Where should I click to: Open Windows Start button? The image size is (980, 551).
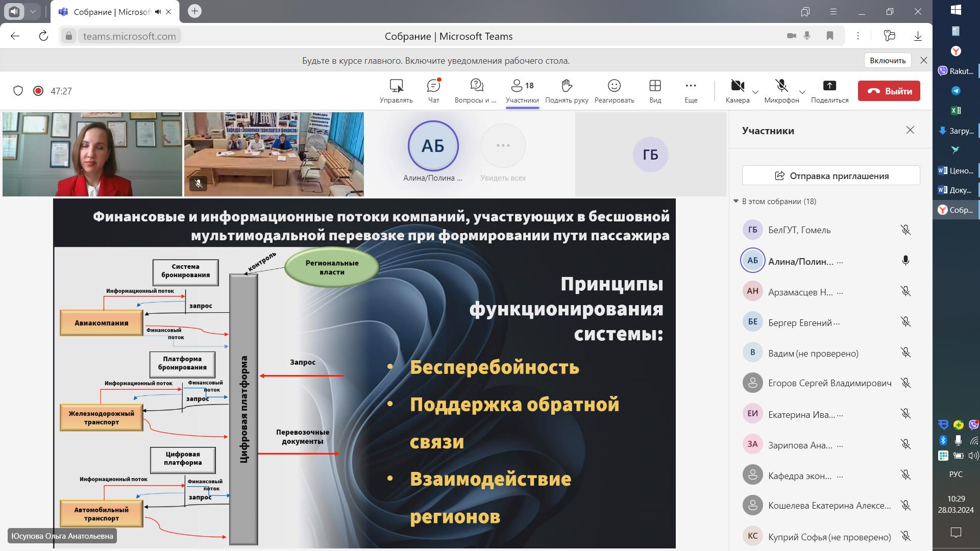956,9
